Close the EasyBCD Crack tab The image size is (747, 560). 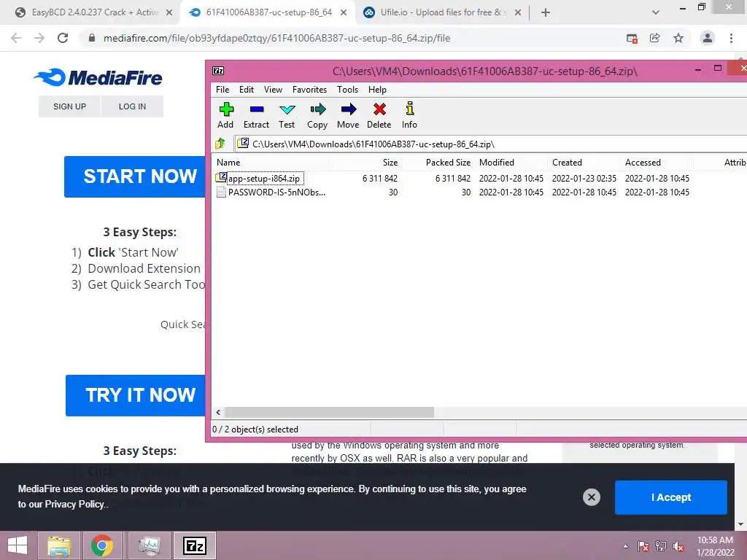[x=169, y=13]
